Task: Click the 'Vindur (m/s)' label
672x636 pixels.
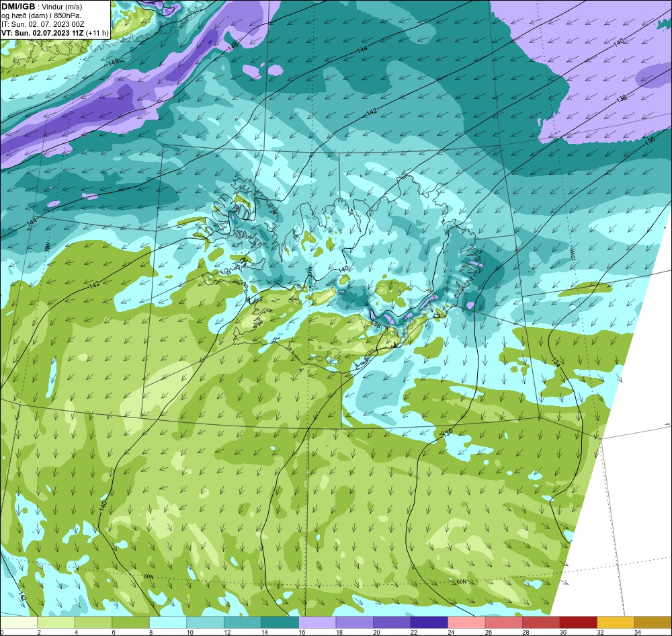Action: click(63, 7)
